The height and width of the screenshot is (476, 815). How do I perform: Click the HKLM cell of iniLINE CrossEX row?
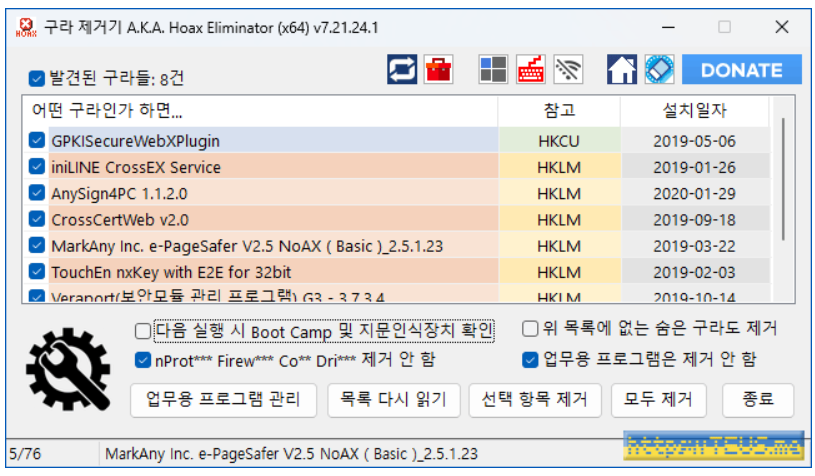(x=559, y=167)
